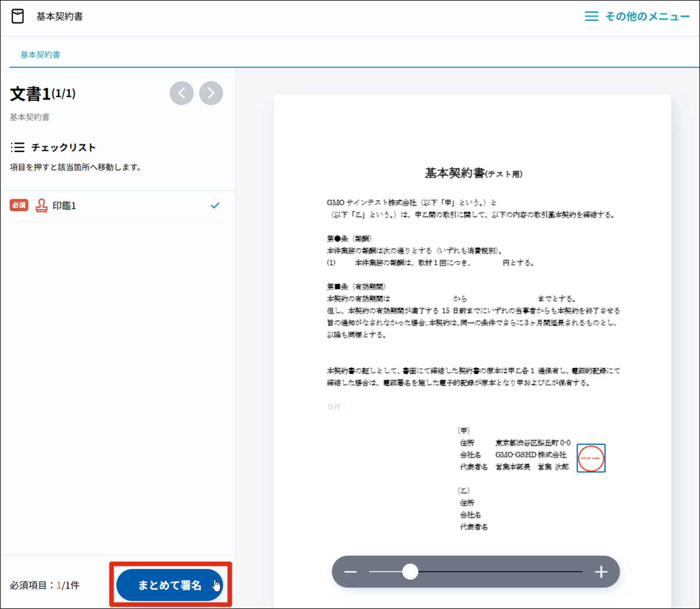700x609 pixels.
Task: Click the checkmark on the 印鑑1 row
Action: point(215,206)
